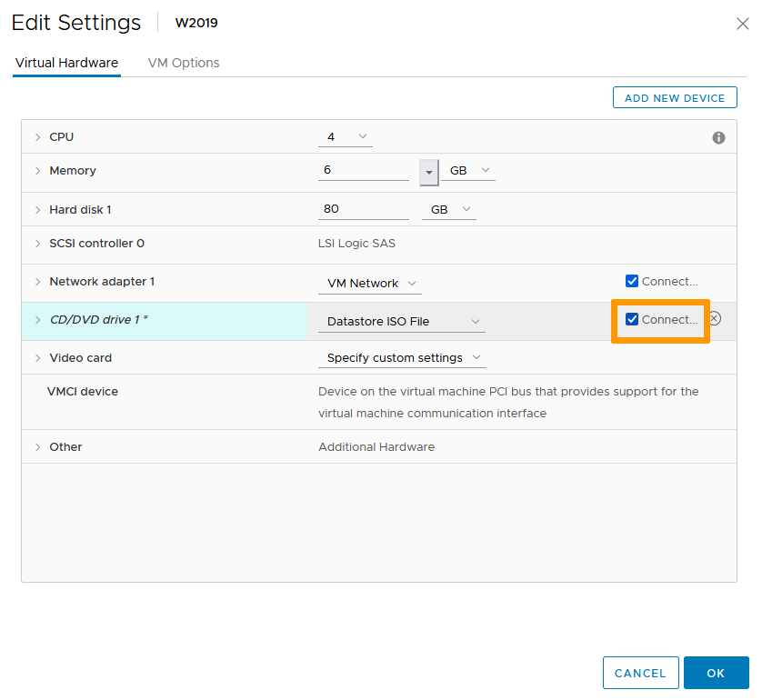Uncheck the CD/DVD drive 1 Connect checkbox
The width and height of the screenshot is (762, 700).
click(632, 320)
